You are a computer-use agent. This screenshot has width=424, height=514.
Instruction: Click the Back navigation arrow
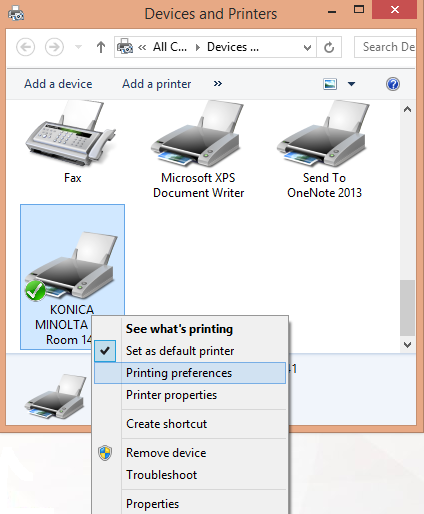pos(25,47)
